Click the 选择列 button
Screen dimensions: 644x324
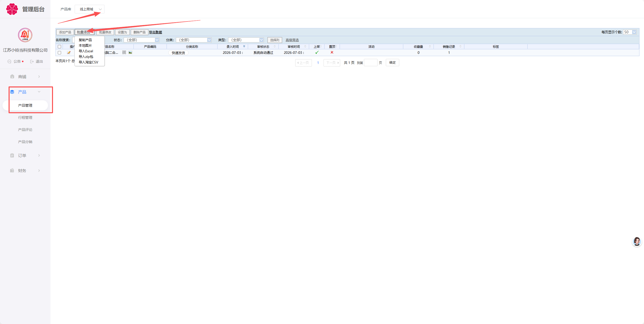(275, 40)
